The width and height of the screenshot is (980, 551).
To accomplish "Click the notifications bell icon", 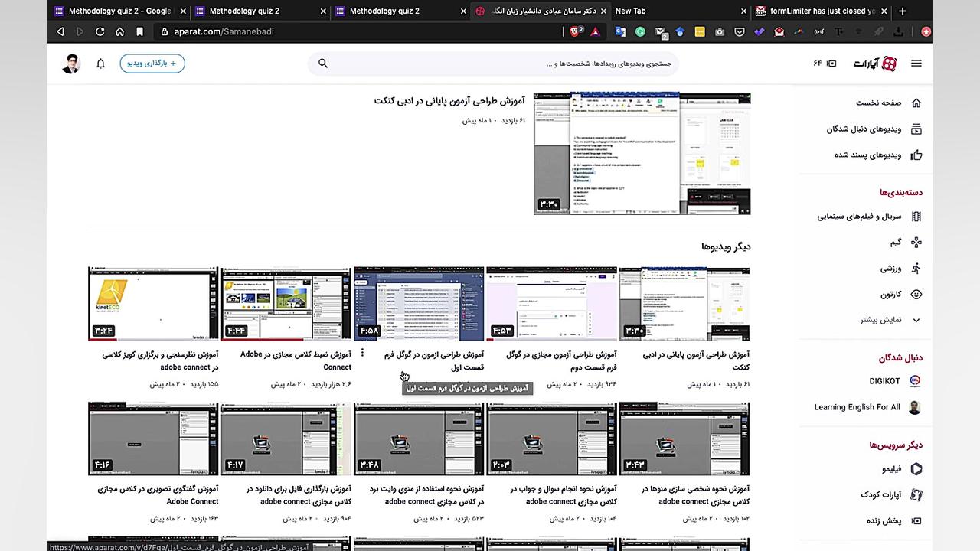I will coord(100,64).
